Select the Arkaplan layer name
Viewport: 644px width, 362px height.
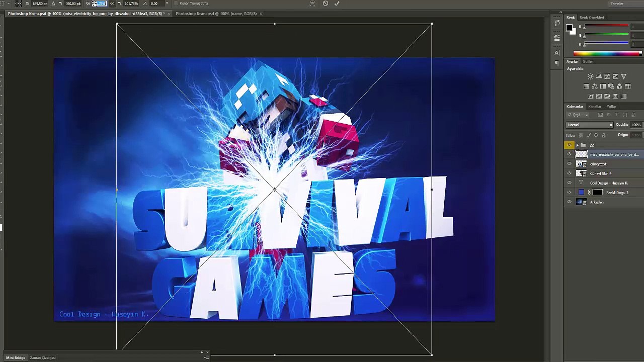coord(597,202)
